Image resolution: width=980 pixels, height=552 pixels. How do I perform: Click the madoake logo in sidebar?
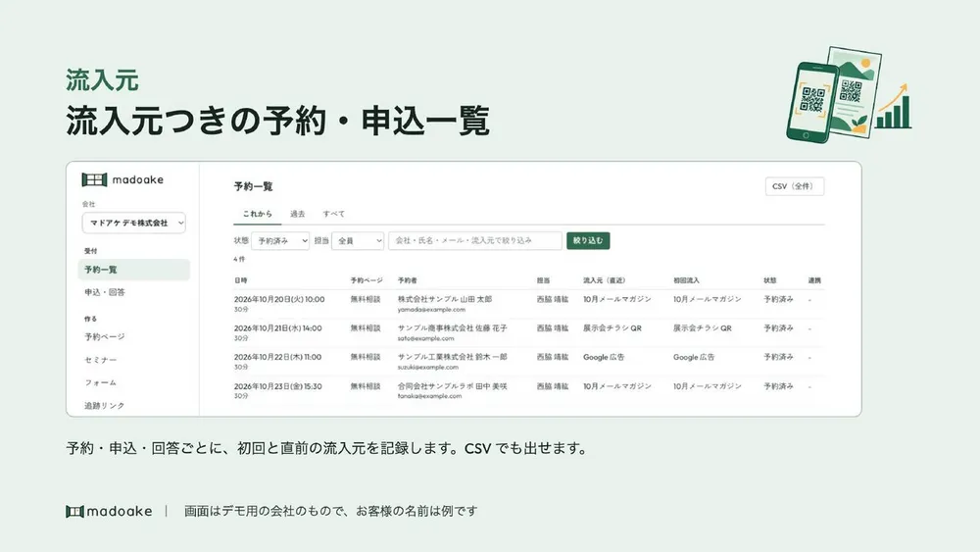(122, 179)
